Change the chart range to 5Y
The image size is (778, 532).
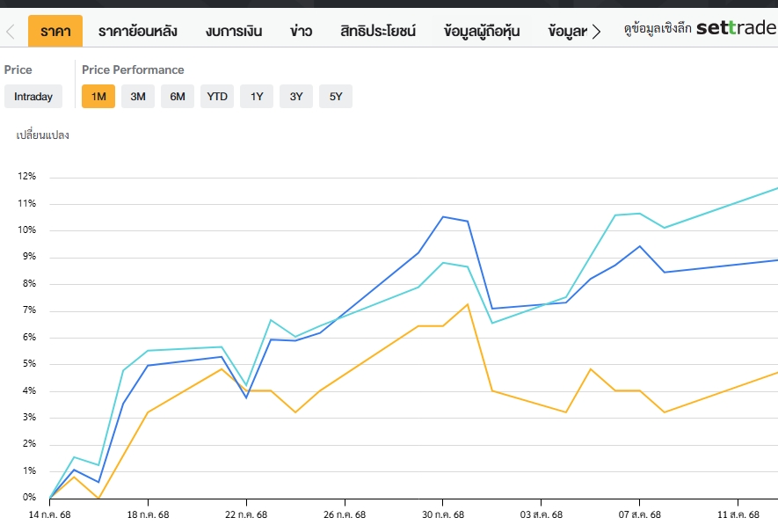[336, 97]
